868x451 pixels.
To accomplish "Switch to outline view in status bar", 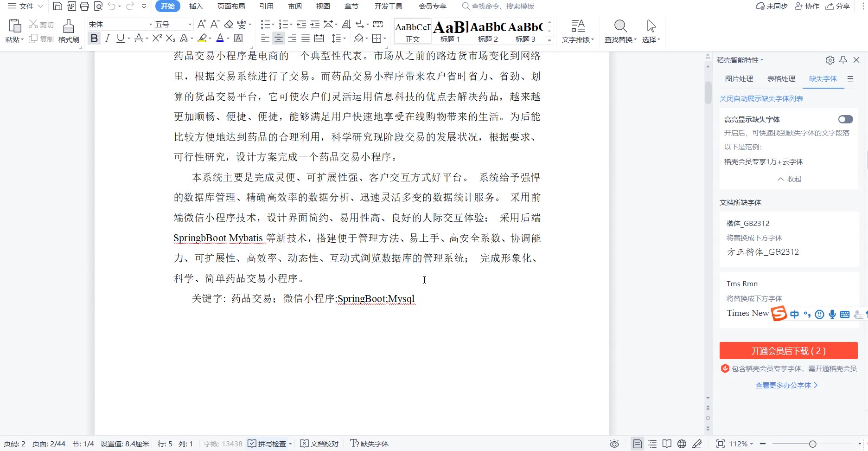I will [652, 444].
